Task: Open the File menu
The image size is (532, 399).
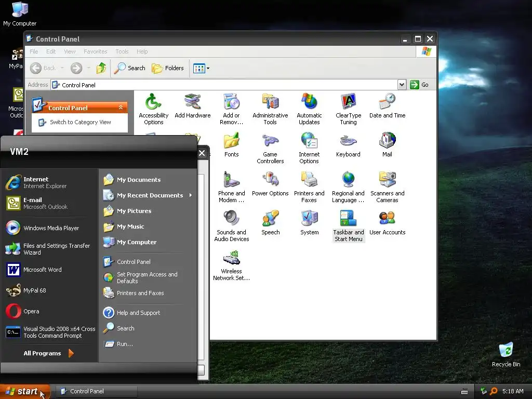Action: 34,51
